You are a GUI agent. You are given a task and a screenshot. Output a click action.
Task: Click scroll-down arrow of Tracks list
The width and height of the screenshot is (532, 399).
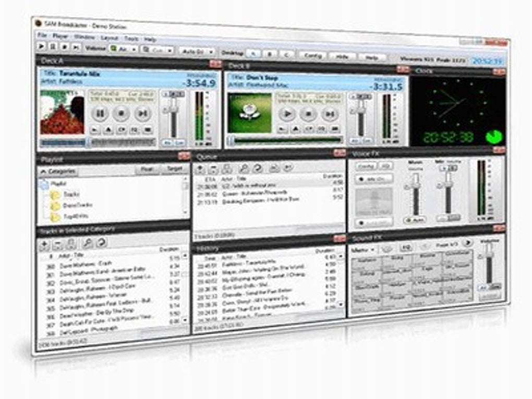[x=185, y=320]
